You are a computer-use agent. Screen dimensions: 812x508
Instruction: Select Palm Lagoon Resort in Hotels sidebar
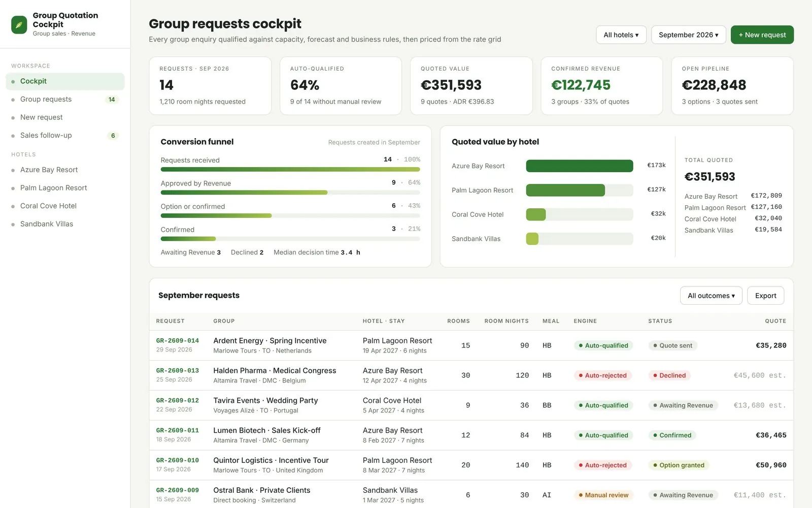65,188
